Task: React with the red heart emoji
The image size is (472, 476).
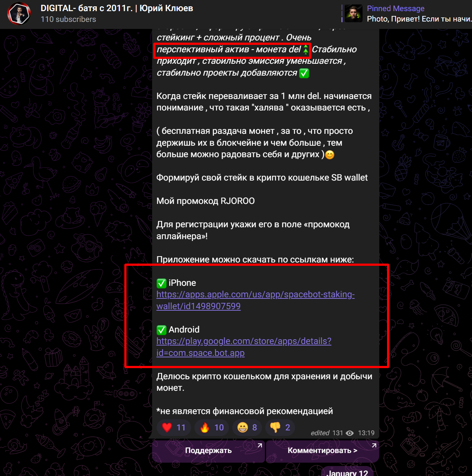Action: [174, 427]
